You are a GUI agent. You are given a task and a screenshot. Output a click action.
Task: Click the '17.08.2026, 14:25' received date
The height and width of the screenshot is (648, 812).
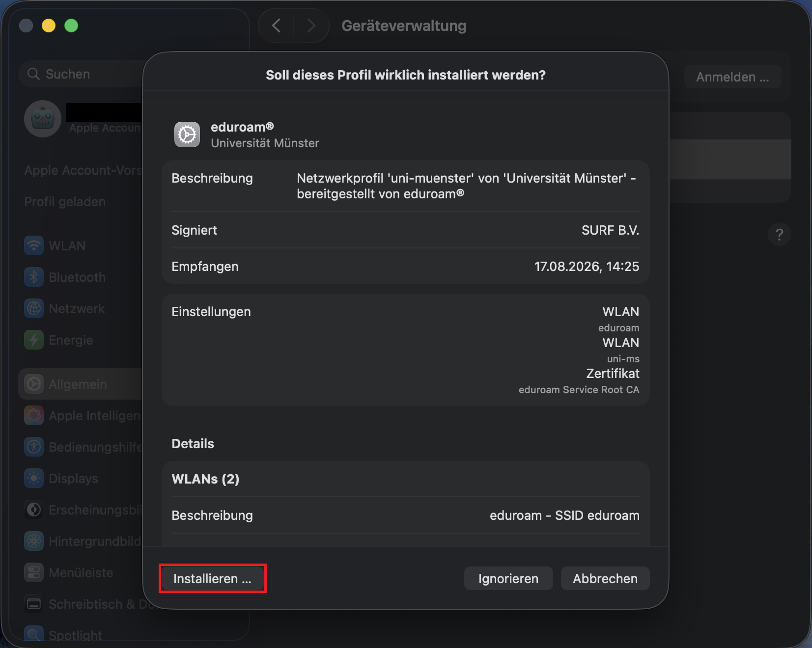click(587, 267)
